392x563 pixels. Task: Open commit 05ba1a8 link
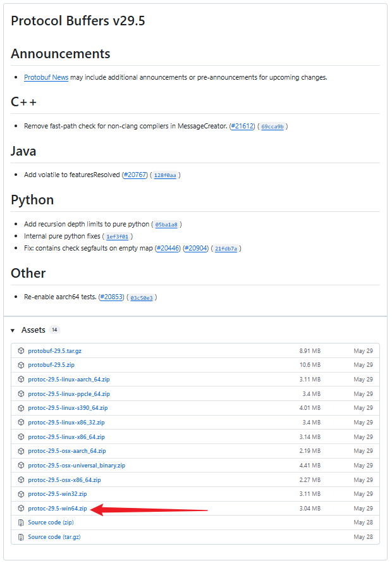point(166,225)
